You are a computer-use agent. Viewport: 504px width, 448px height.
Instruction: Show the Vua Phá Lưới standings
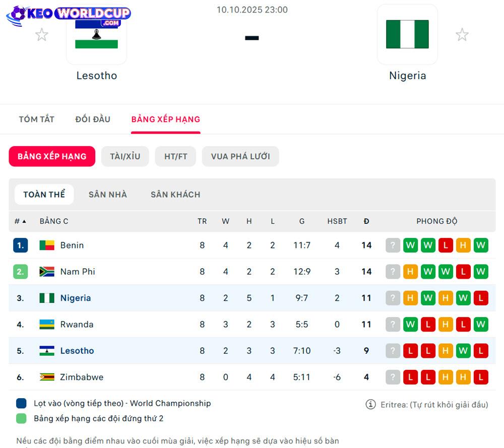tap(240, 156)
